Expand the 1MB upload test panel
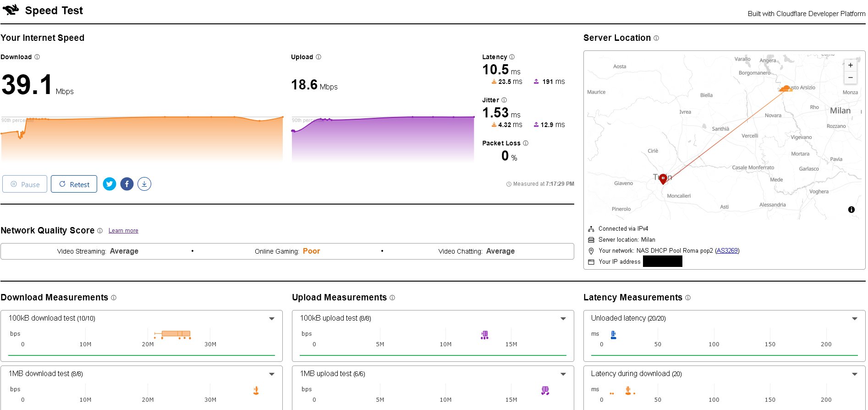 563,374
